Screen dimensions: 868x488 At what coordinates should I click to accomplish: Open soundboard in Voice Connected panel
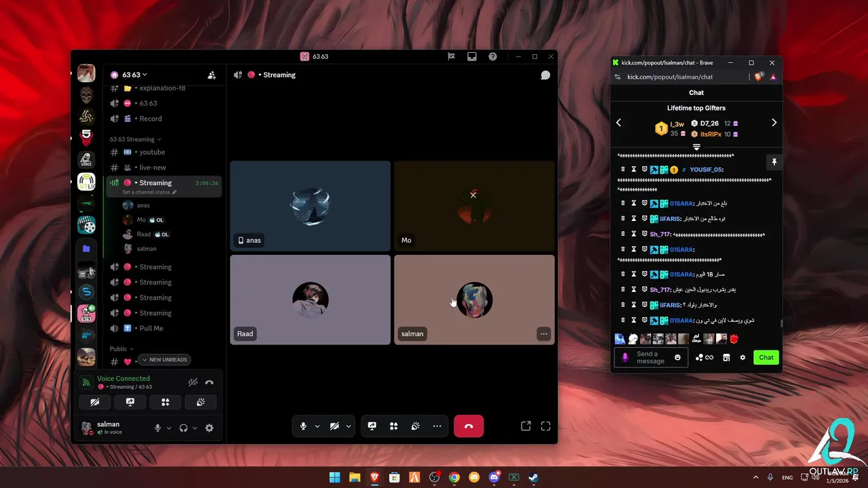point(200,402)
